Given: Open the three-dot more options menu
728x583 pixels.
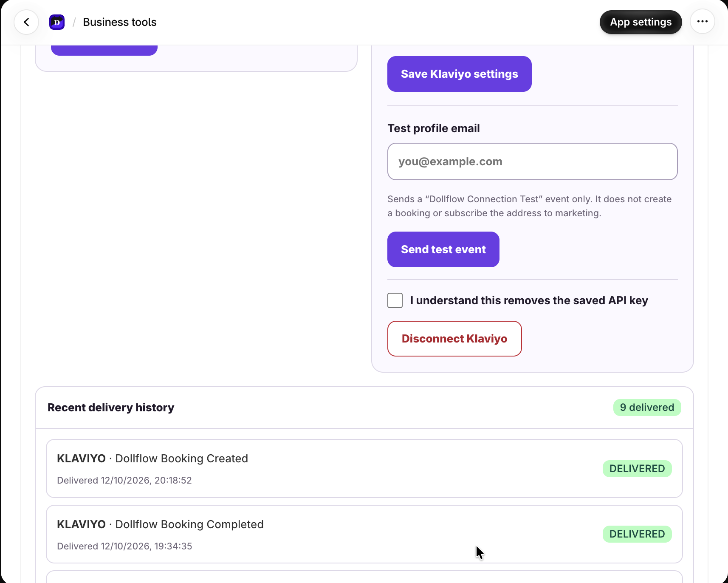Looking at the screenshot, I should pos(703,22).
